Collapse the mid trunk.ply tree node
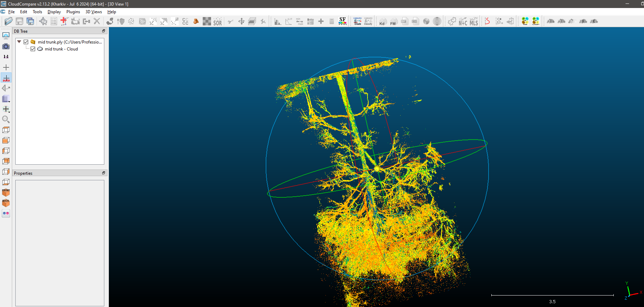 pos(19,42)
